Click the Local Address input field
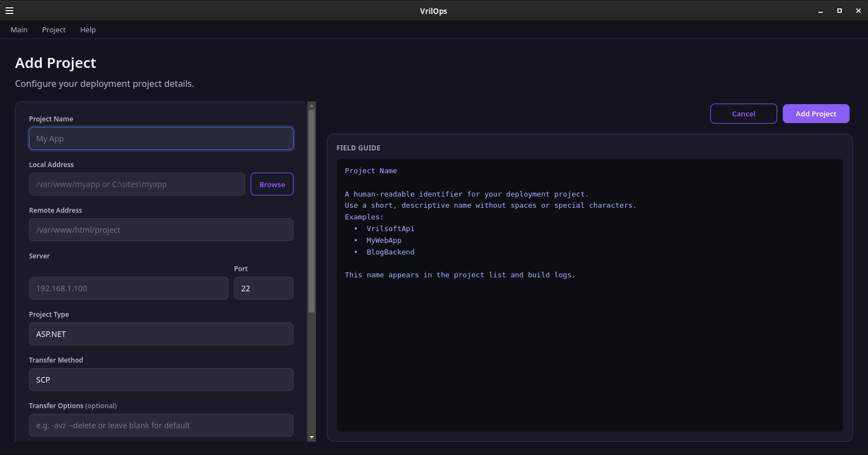The height and width of the screenshot is (455, 868). pyautogui.click(x=137, y=184)
